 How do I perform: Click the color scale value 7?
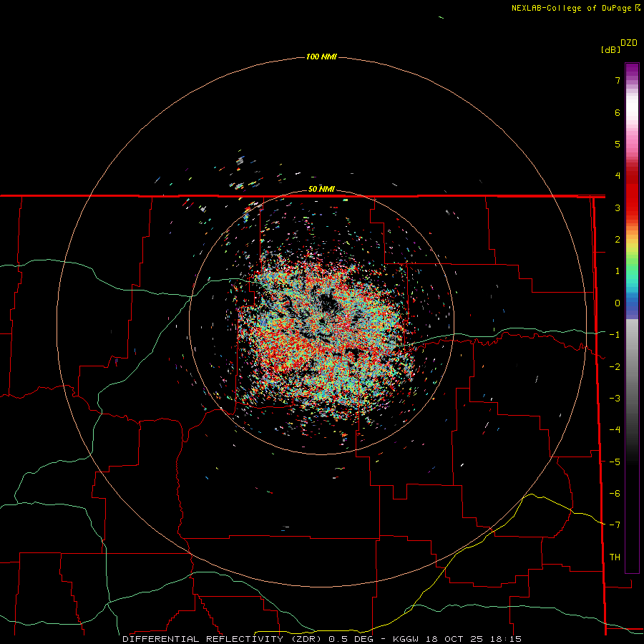click(618, 80)
